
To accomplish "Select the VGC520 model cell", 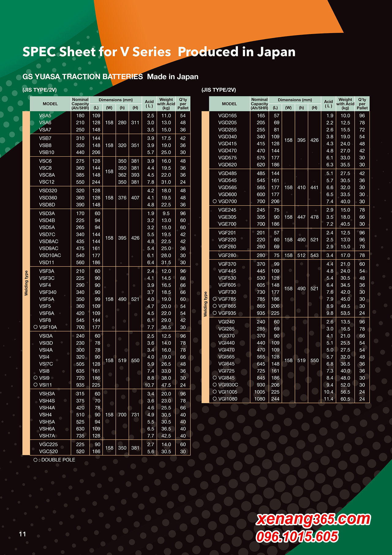I will [x=48, y=451].
